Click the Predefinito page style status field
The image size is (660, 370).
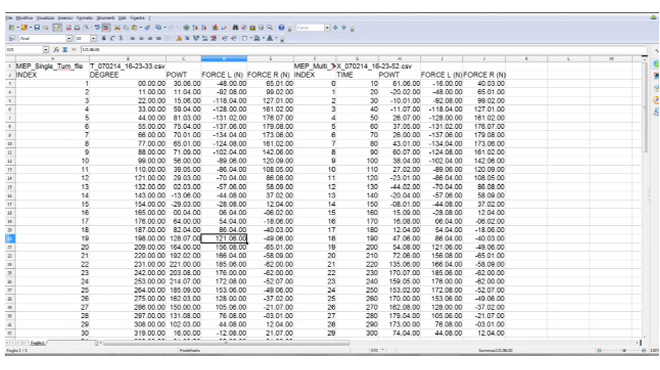(x=190, y=350)
